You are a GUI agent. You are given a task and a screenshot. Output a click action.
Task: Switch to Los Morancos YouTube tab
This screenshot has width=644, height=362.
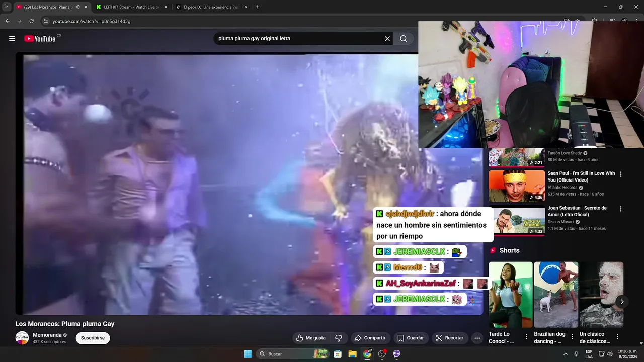48,7
